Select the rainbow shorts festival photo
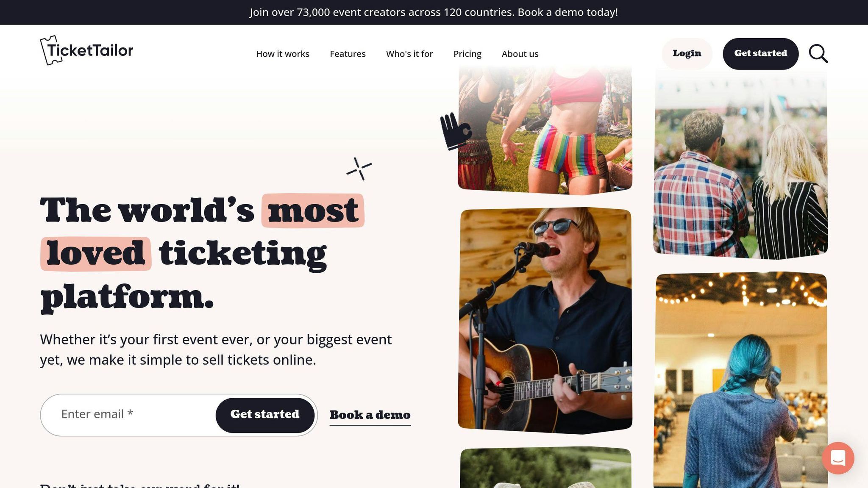The height and width of the screenshot is (488, 868). 545,129
